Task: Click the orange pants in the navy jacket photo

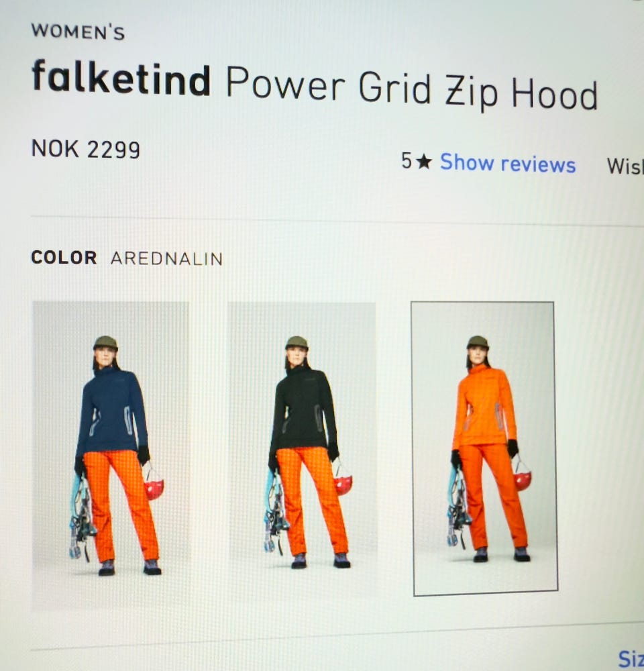Action: pyautogui.click(x=121, y=505)
